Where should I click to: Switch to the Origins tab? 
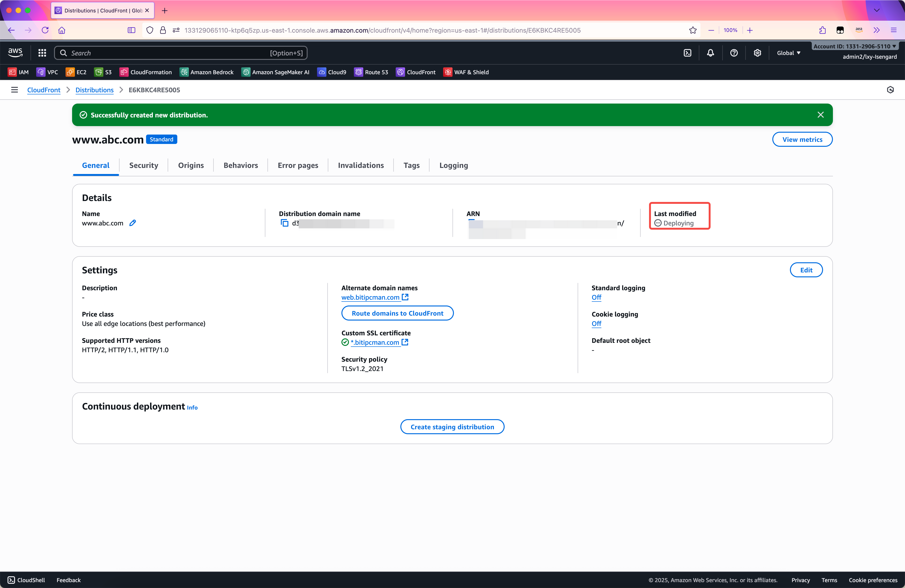click(x=191, y=166)
